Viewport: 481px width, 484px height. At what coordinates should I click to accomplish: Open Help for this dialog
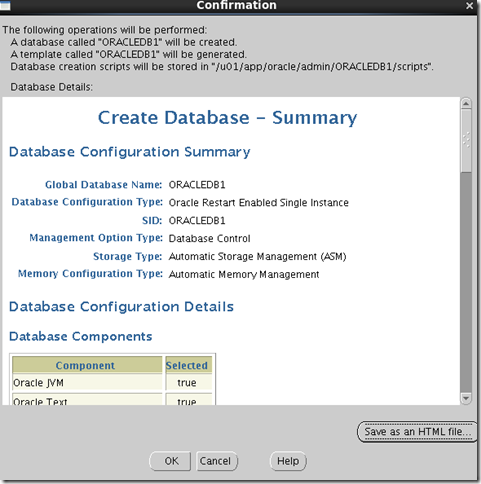pos(288,461)
